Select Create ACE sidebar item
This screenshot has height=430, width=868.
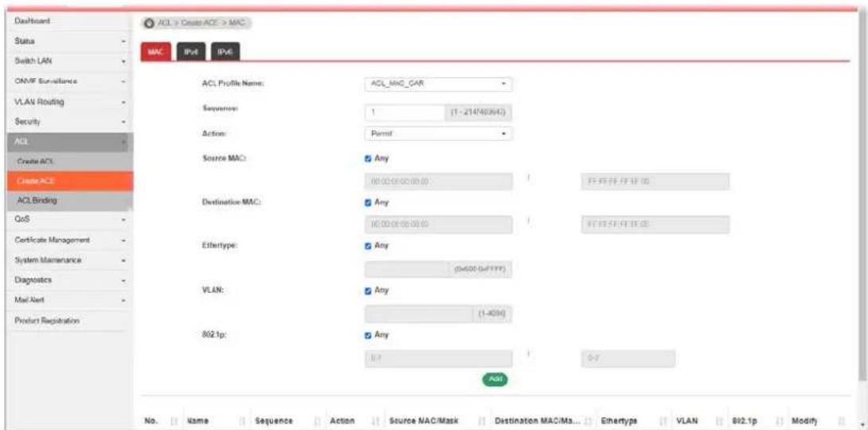tap(70, 181)
